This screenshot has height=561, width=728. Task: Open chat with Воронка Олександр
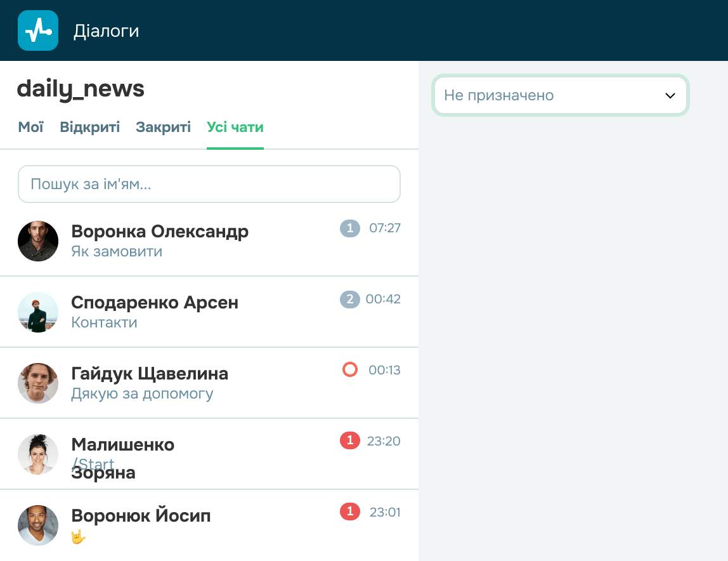[209, 241]
